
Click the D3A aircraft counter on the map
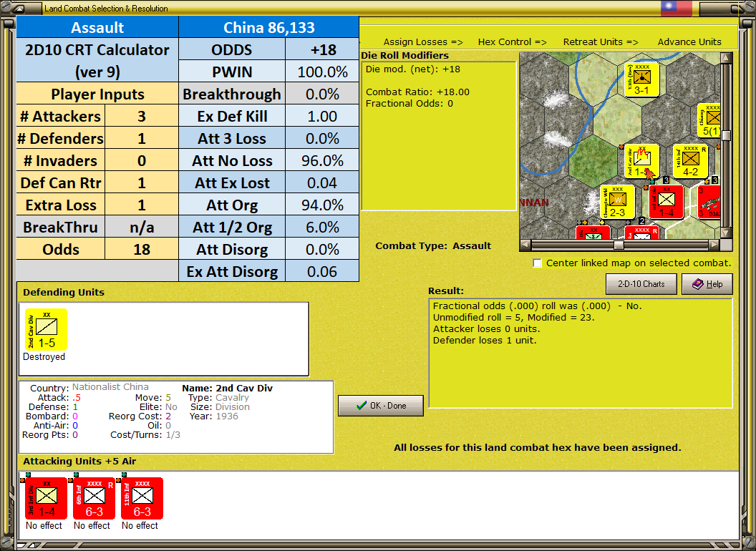click(x=709, y=202)
